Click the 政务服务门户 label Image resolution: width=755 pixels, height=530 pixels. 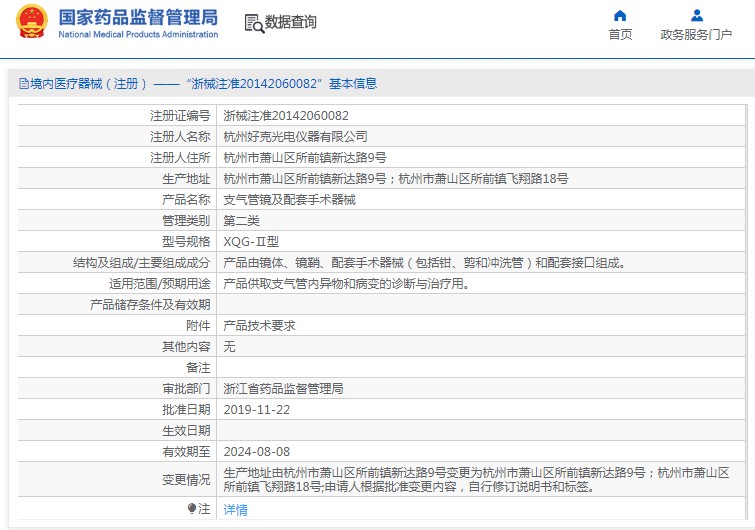696,35
